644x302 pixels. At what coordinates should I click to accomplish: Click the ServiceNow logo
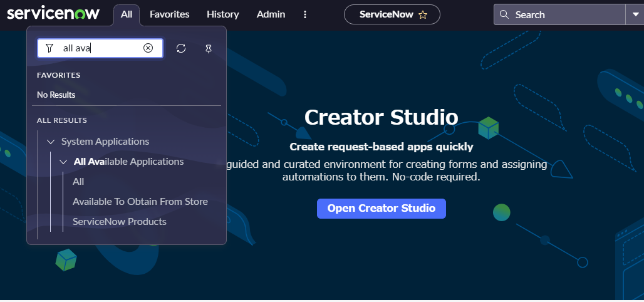53,14
